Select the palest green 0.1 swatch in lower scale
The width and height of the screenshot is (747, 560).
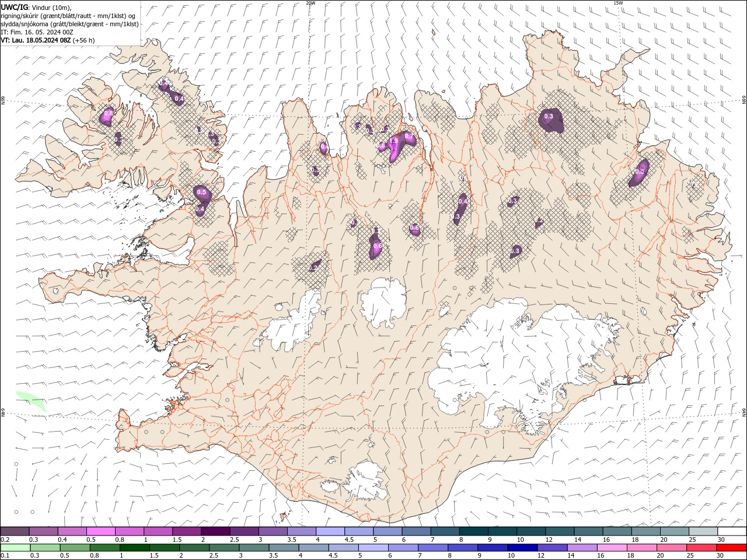tap(15, 548)
